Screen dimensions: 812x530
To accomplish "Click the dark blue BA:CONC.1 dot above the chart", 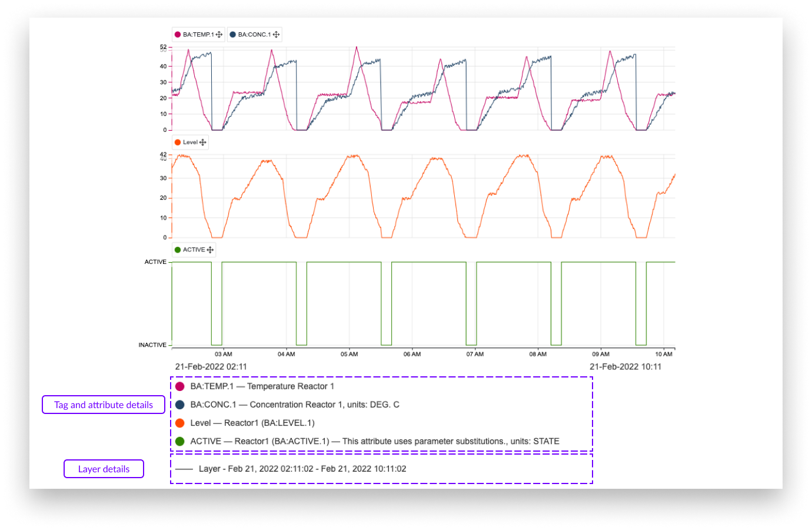I will (x=232, y=35).
